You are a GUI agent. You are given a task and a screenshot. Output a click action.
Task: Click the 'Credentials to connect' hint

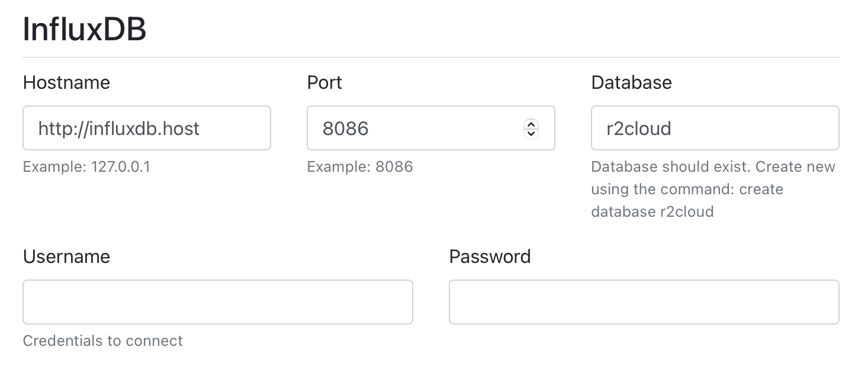coord(102,341)
